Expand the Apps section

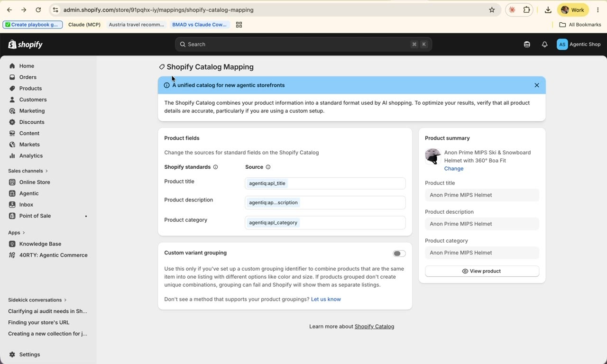click(x=17, y=233)
